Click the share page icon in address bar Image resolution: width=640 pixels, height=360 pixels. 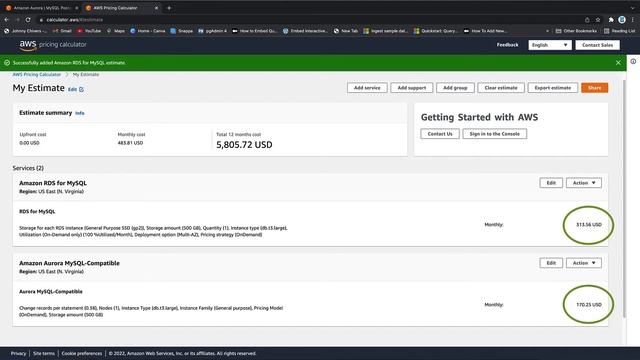click(x=587, y=20)
